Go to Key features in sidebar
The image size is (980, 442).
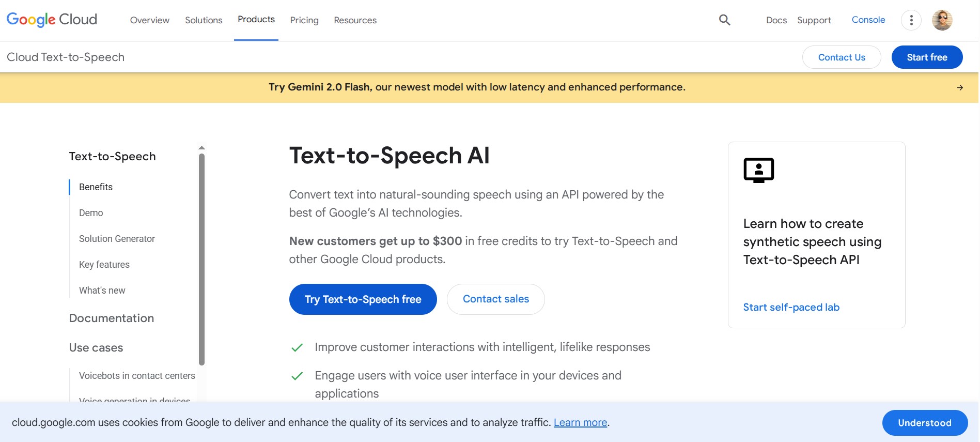(x=104, y=265)
